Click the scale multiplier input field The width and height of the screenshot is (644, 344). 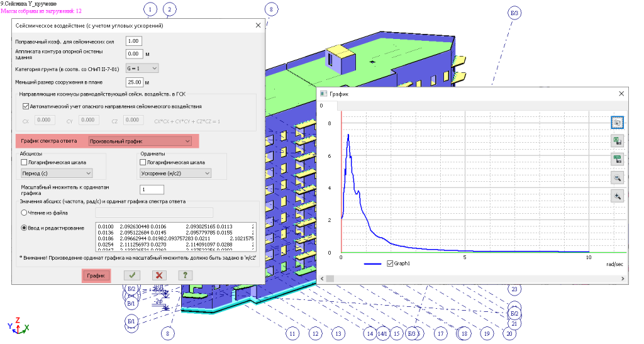click(152, 190)
